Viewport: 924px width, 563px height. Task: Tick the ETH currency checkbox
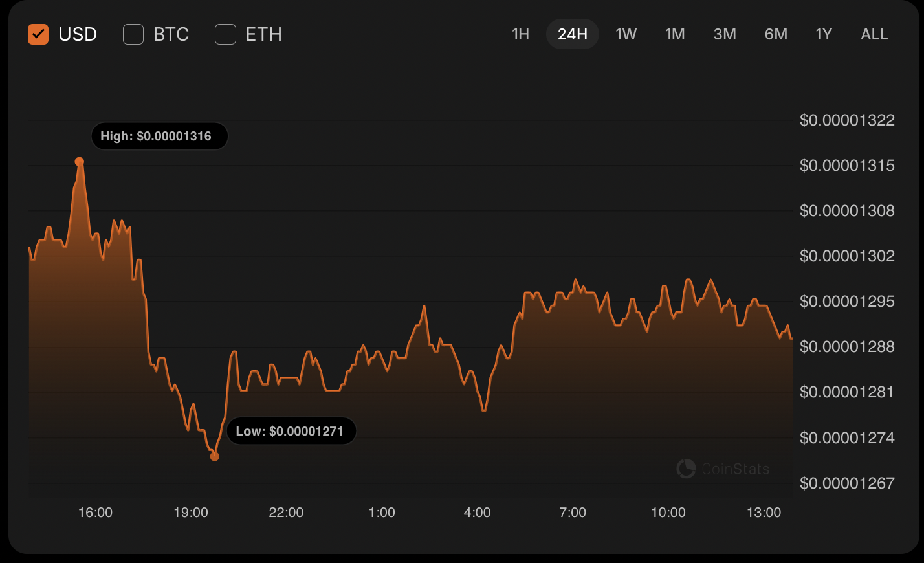[225, 34]
